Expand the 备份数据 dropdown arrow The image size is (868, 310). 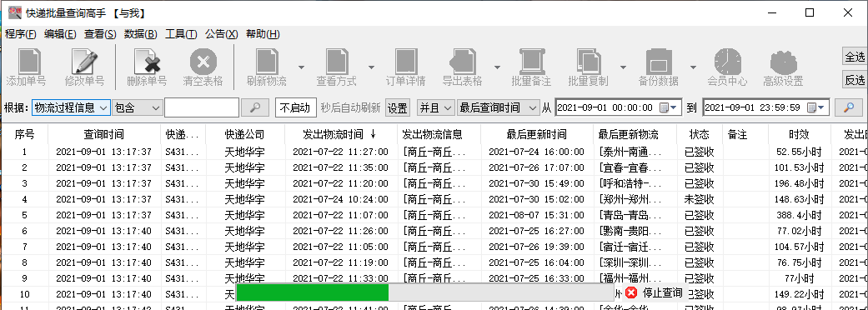pos(693,67)
